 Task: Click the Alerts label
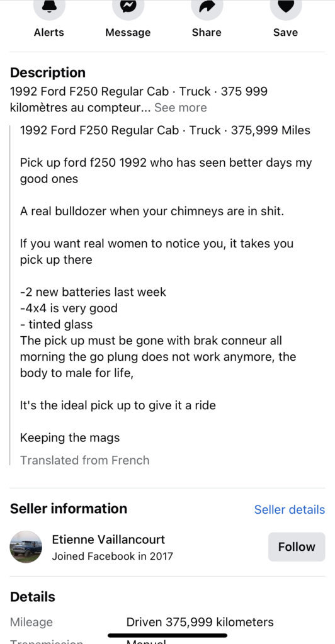(x=49, y=33)
